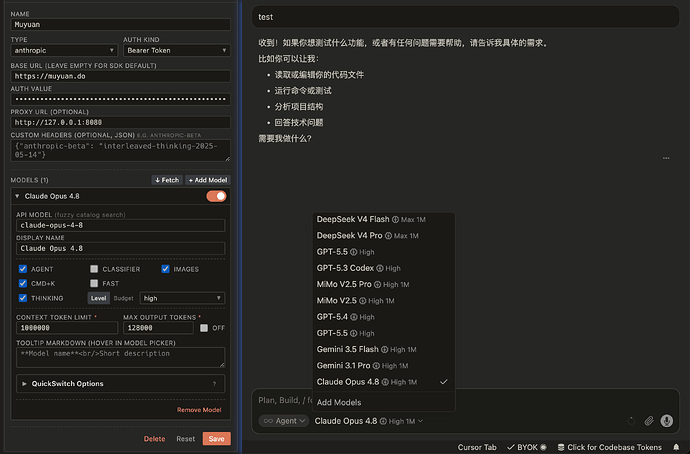This screenshot has width=690, height=454.
Task: Open the thinking level dropdown set to high
Action: point(182,298)
